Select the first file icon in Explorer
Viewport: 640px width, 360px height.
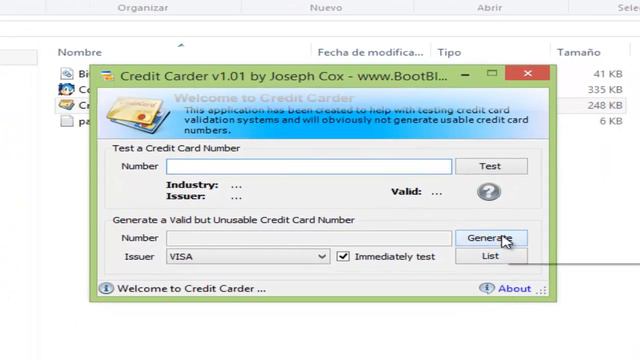(67, 73)
